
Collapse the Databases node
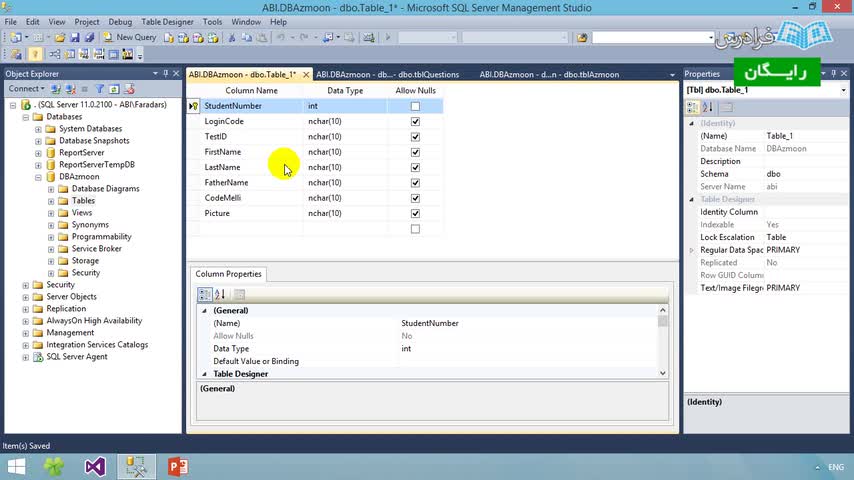point(26,117)
